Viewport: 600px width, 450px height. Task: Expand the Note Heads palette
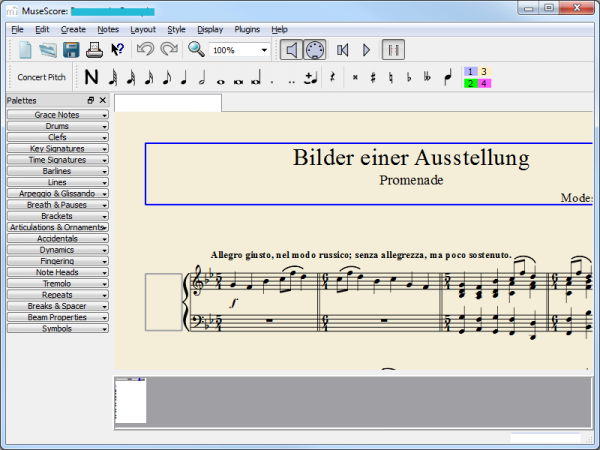coord(58,272)
